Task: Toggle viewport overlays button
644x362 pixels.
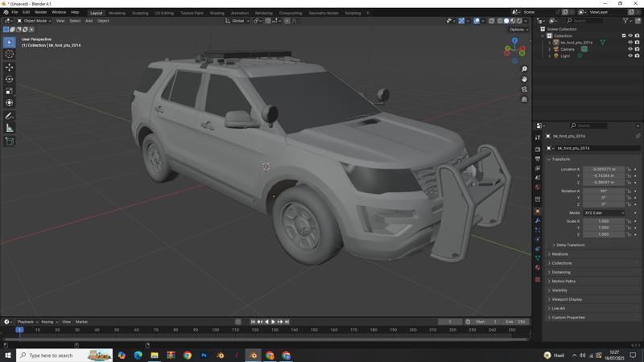Action: pyautogui.click(x=477, y=21)
